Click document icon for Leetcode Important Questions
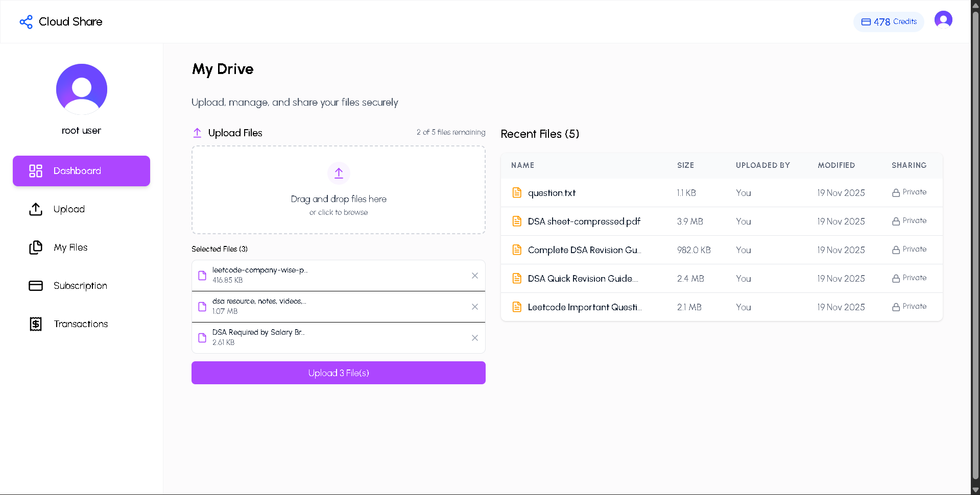 pyautogui.click(x=517, y=307)
